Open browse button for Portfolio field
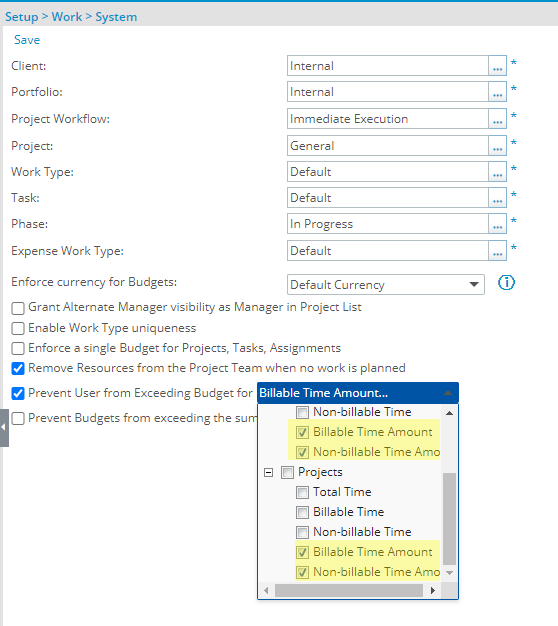Image resolution: width=558 pixels, height=626 pixels. pyautogui.click(x=497, y=92)
